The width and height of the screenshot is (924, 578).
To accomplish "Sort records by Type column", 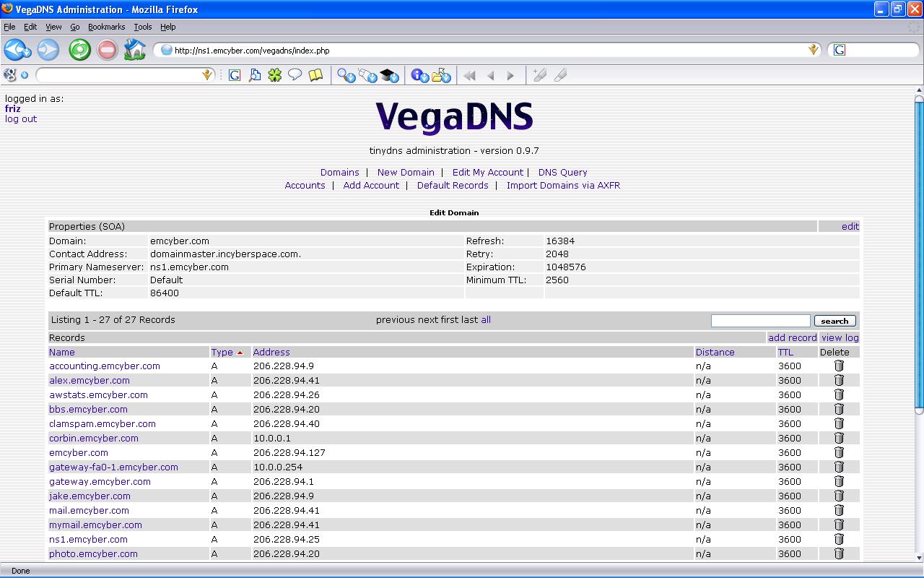I will pyautogui.click(x=222, y=352).
